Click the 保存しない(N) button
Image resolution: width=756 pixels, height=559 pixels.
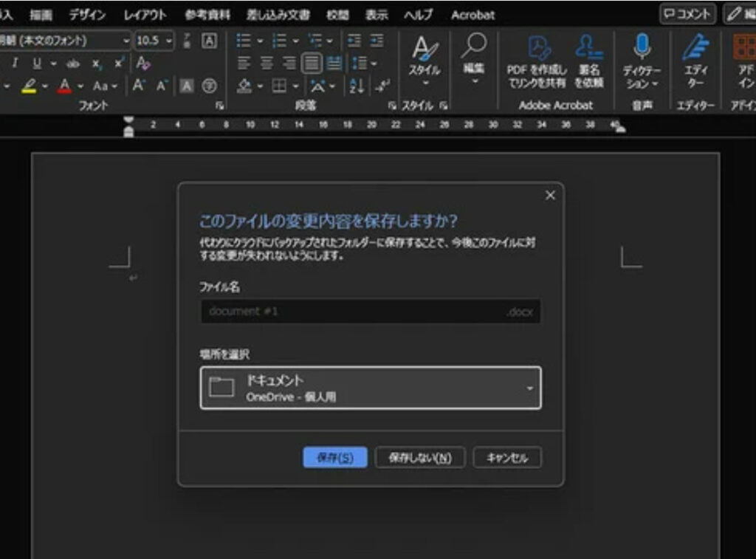tap(419, 458)
